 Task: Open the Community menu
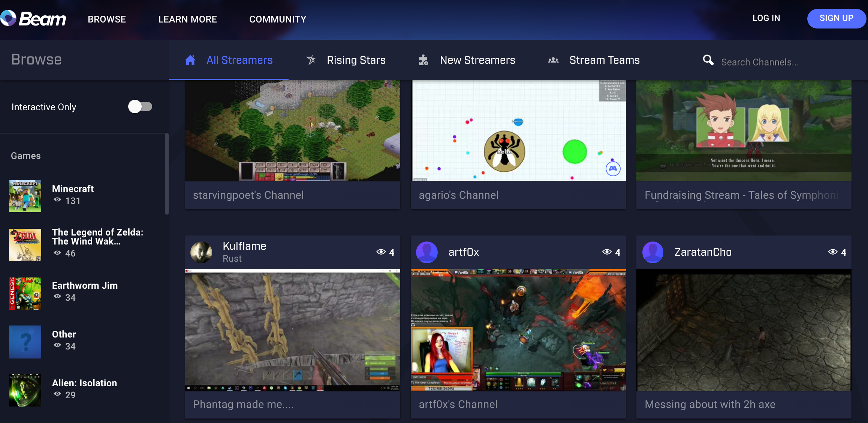tap(278, 19)
